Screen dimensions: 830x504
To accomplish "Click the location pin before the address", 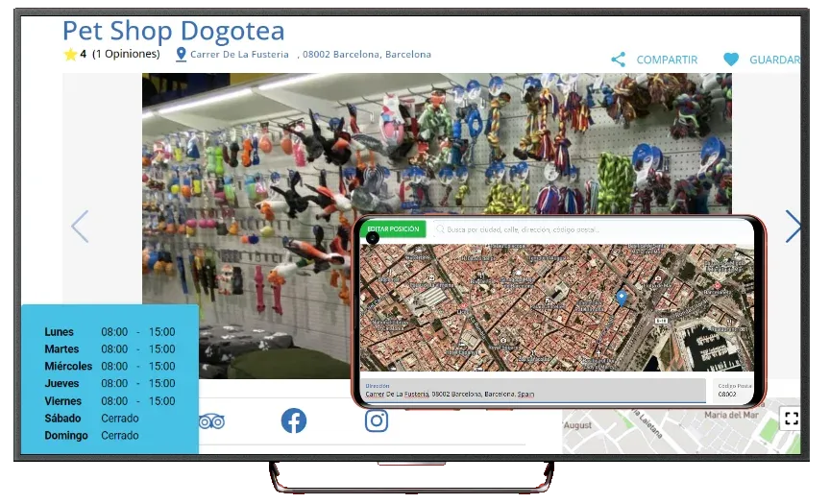I will tap(181, 54).
